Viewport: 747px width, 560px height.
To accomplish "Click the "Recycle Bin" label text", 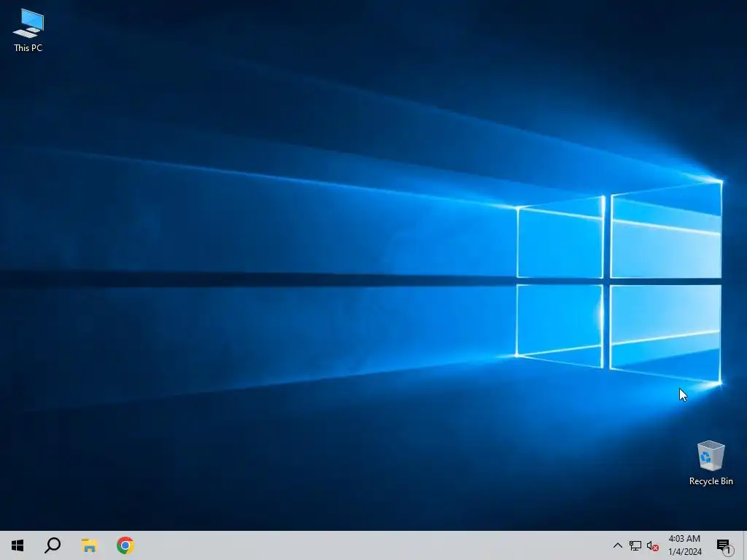I will point(711,481).
